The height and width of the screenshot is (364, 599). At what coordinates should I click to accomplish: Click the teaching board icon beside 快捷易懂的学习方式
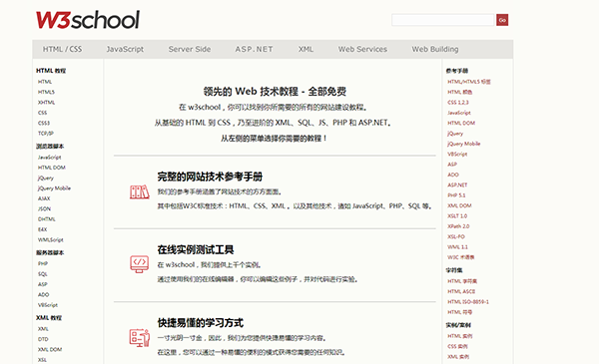click(x=139, y=338)
